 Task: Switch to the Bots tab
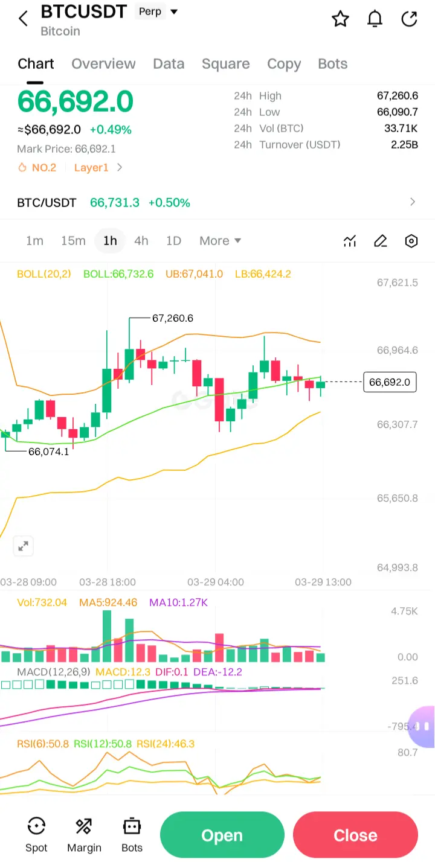click(x=332, y=64)
